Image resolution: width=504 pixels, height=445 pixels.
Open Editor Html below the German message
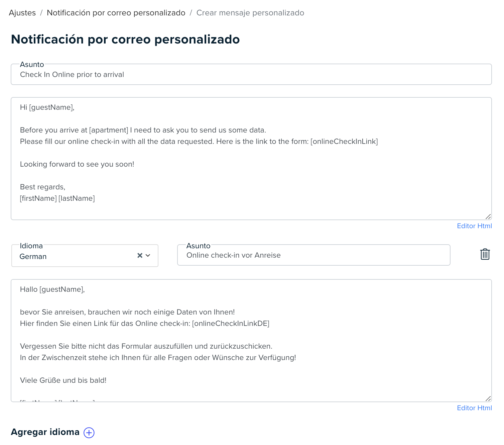click(474, 408)
